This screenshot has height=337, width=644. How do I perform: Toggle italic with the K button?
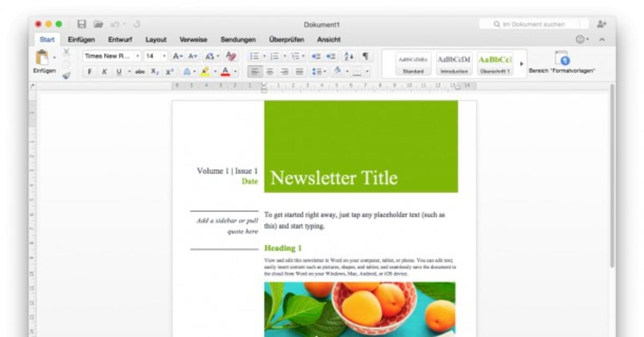pos(104,71)
